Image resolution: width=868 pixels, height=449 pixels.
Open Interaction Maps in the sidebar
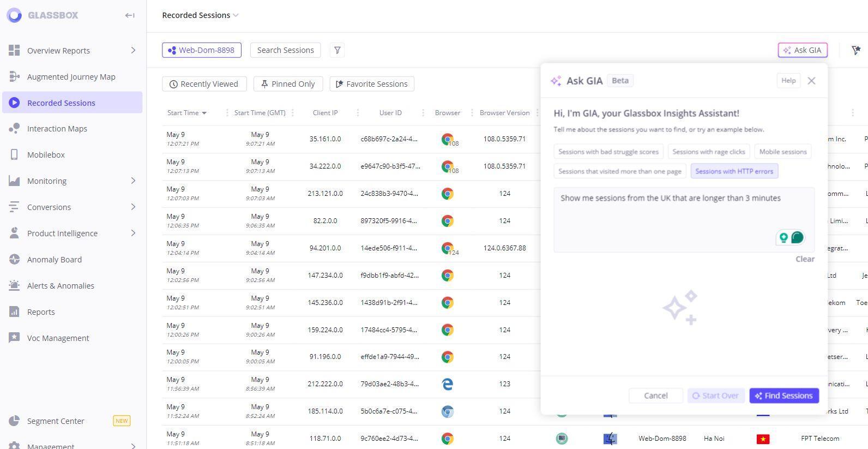[57, 129]
